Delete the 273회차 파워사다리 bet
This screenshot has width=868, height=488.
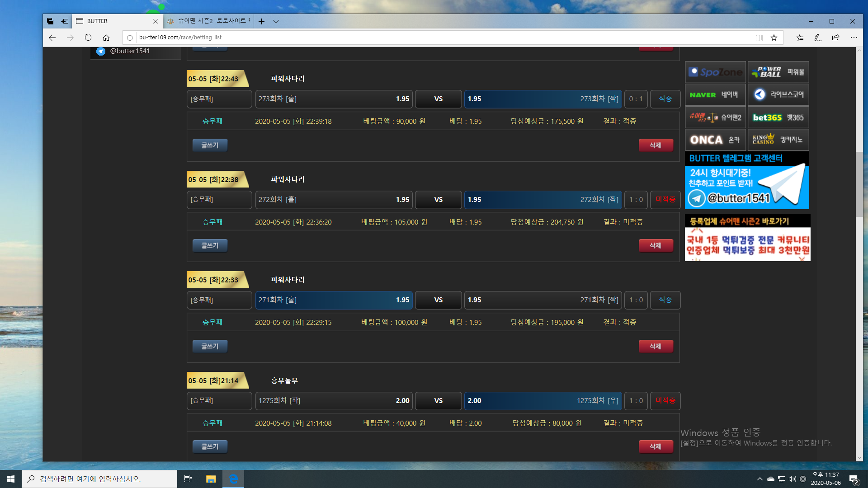656,145
